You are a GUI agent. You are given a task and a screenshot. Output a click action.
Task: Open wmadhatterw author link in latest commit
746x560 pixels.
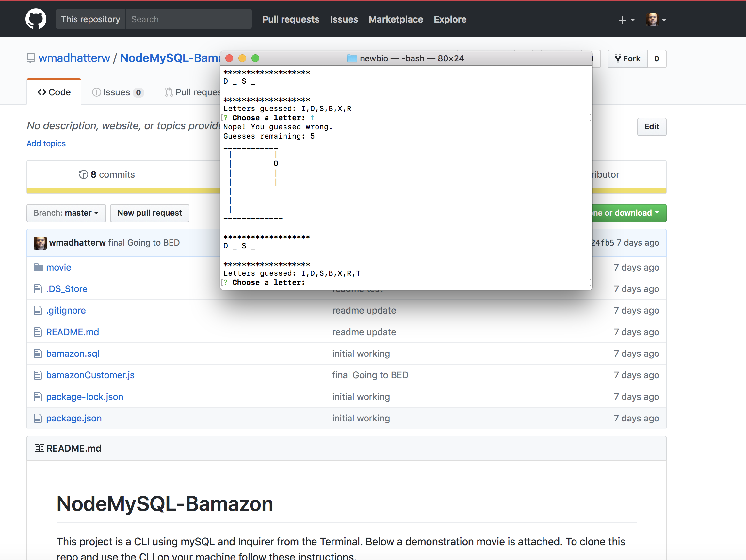[77, 243]
